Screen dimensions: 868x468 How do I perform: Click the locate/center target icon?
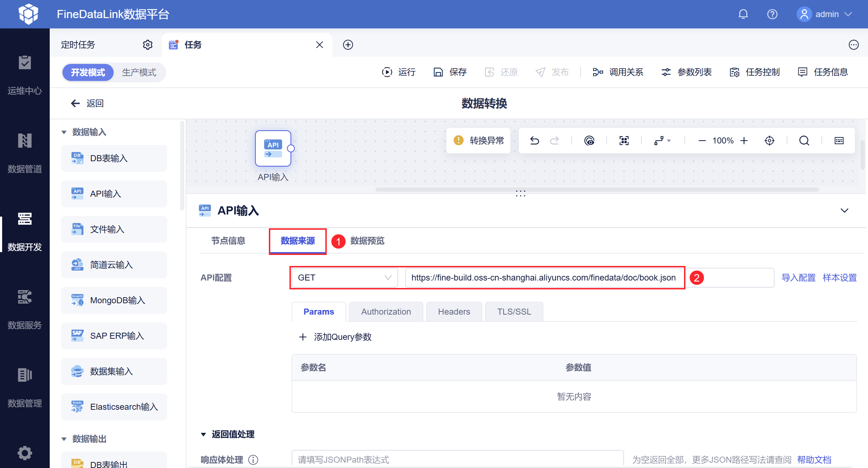pyautogui.click(x=769, y=141)
